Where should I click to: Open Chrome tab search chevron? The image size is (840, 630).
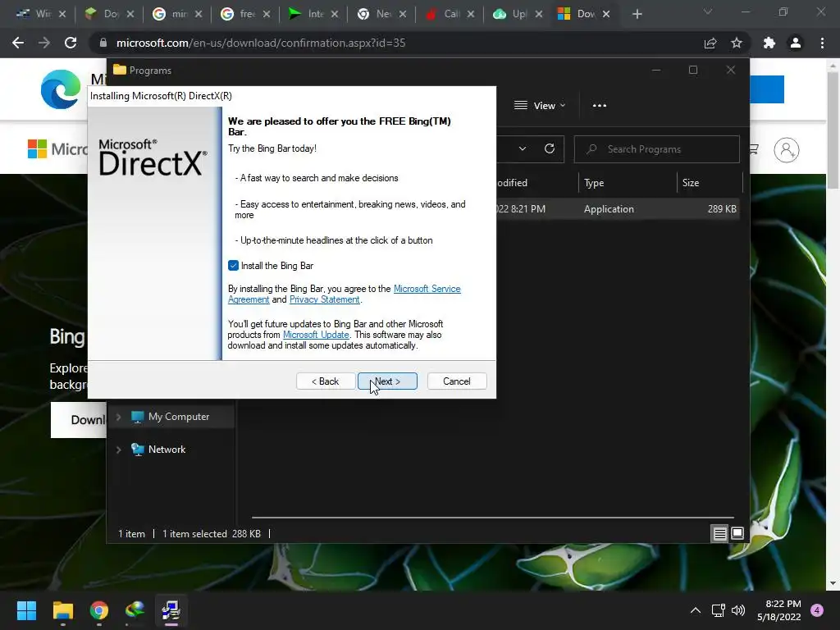pyautogui.click(x=708, y=11)
